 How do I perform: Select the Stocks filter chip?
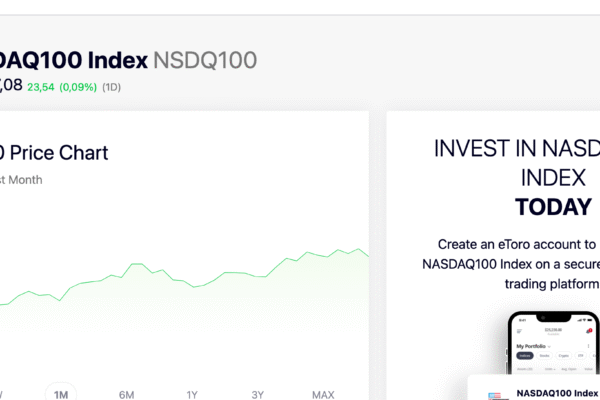tap(545, 355)
